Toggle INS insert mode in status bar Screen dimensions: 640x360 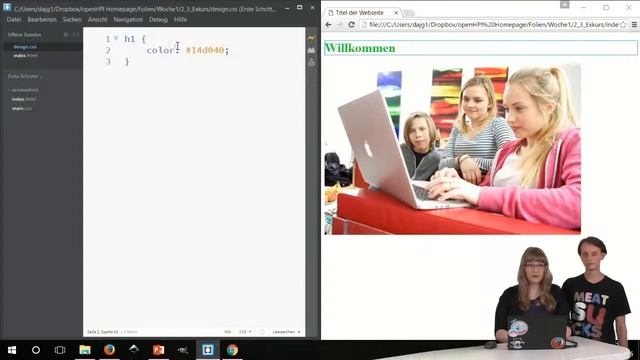point(227,332)
